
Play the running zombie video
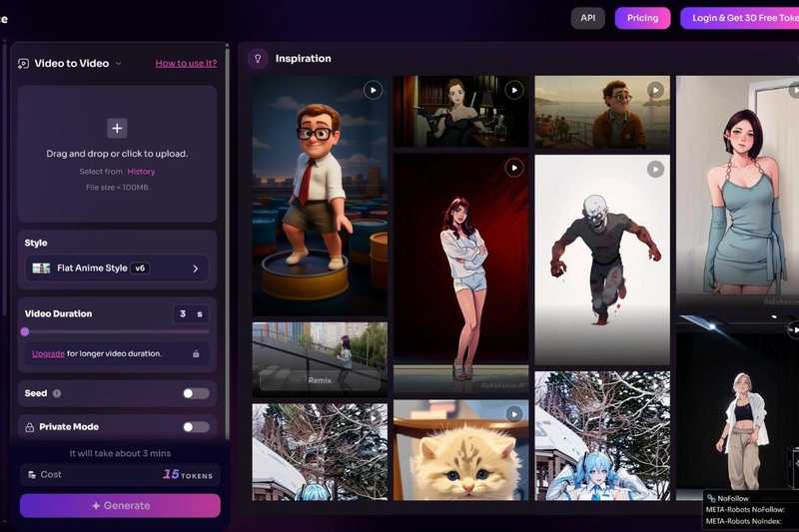[x=655, y=169]
